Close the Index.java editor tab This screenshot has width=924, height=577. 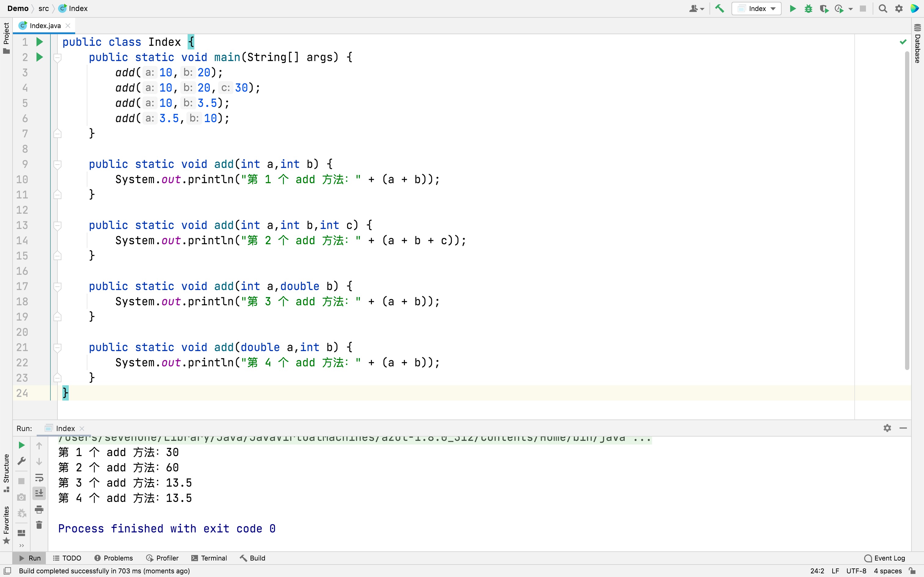pos(68,26)
